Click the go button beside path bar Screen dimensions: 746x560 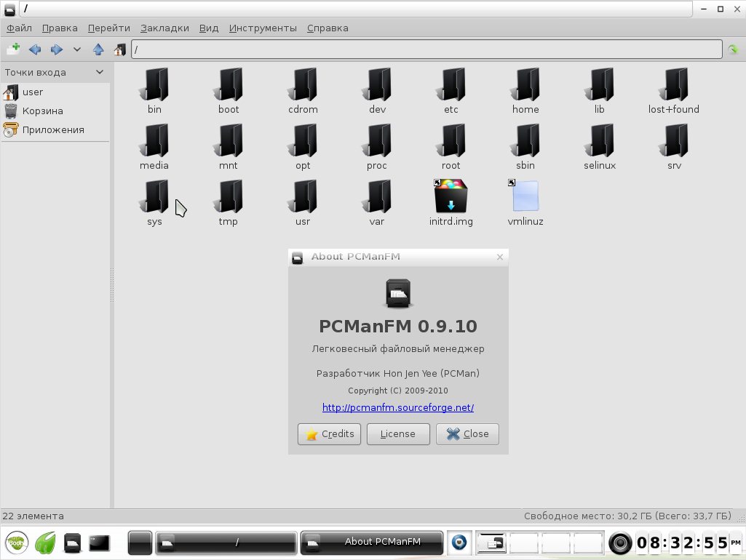coord(734,49)
